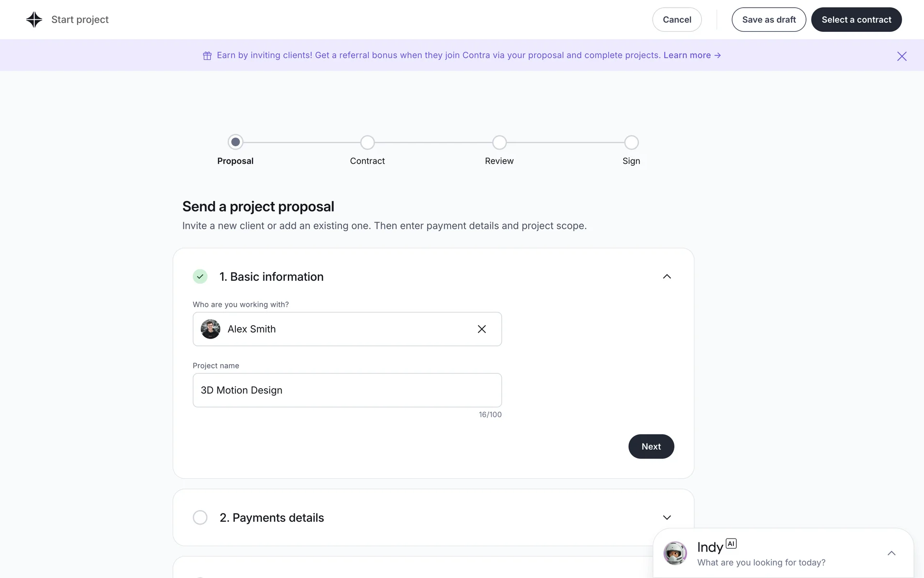Click the Indy AI assistant avatar
Viewport: 924px width, 578px height.
[675, 553]
